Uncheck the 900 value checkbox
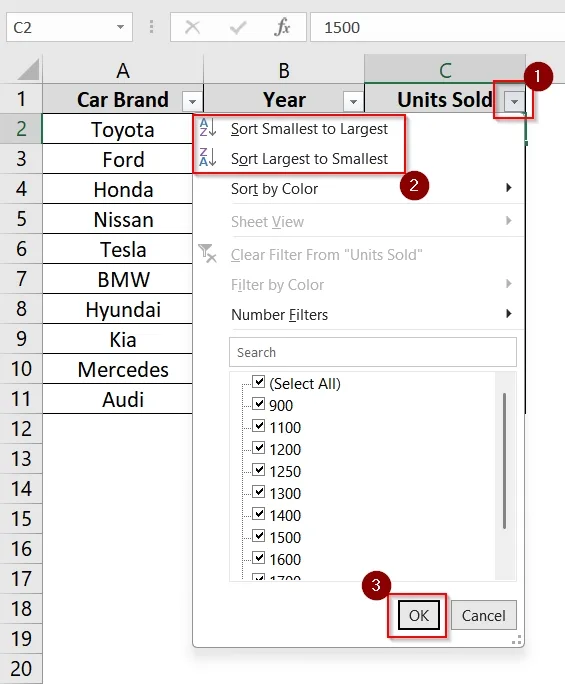Image resolution: width=565 pixels, height=684 pixels. coord(259,404)
